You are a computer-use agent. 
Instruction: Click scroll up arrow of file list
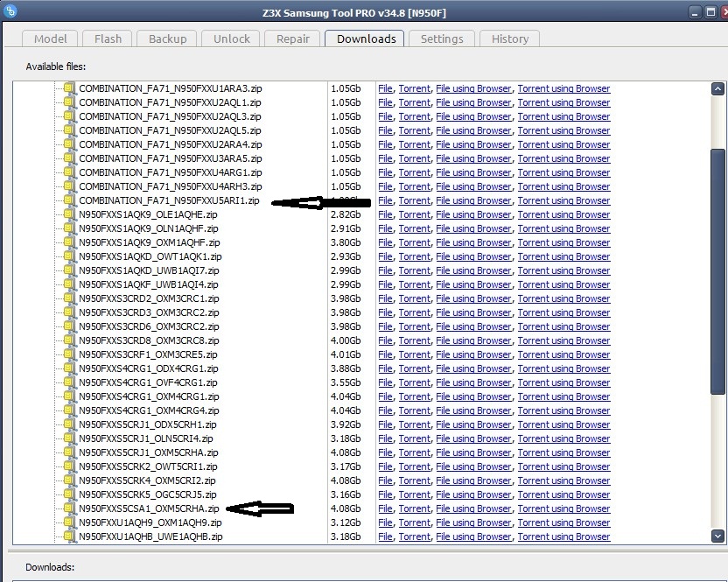tap(717, 88)
